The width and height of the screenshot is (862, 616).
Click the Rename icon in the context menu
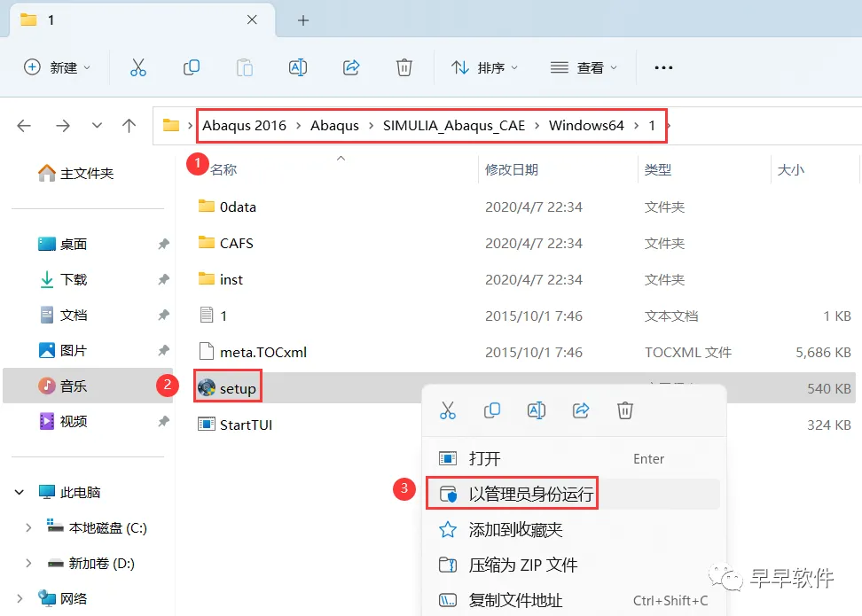(x=536, y=410)
